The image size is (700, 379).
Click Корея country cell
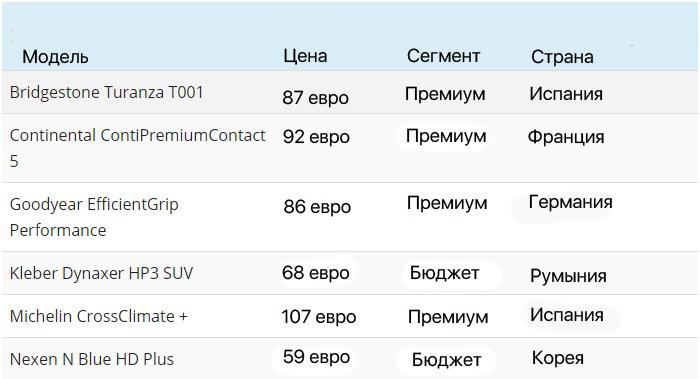[558, 358]
